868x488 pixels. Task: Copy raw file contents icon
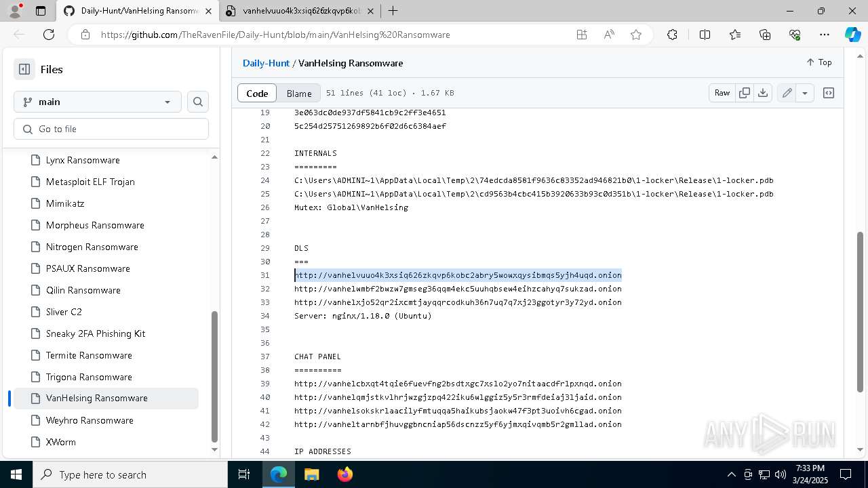point(745,93)
